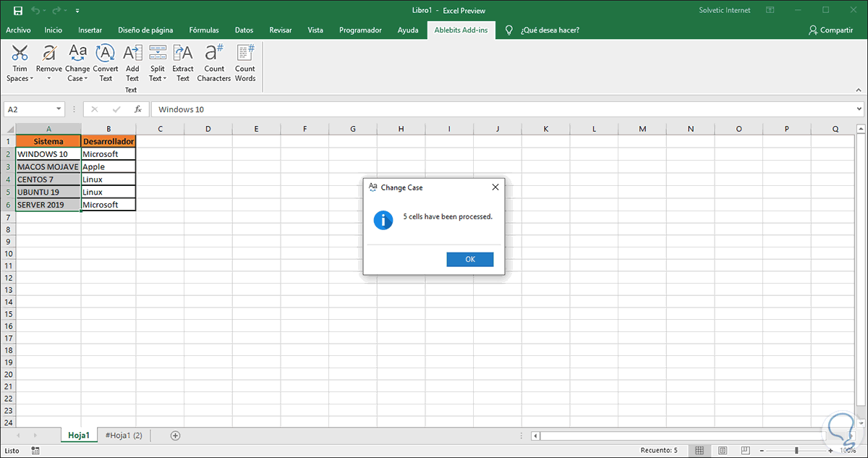868x458 pixels.
Task: Open the Split Text tool
Action: (x=158, y=54)
